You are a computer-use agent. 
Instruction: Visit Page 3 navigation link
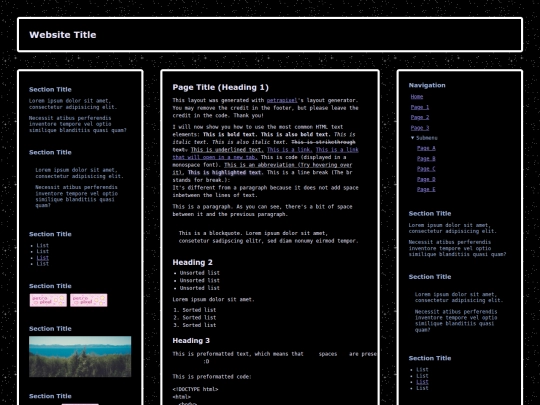(x=420, y=128)
